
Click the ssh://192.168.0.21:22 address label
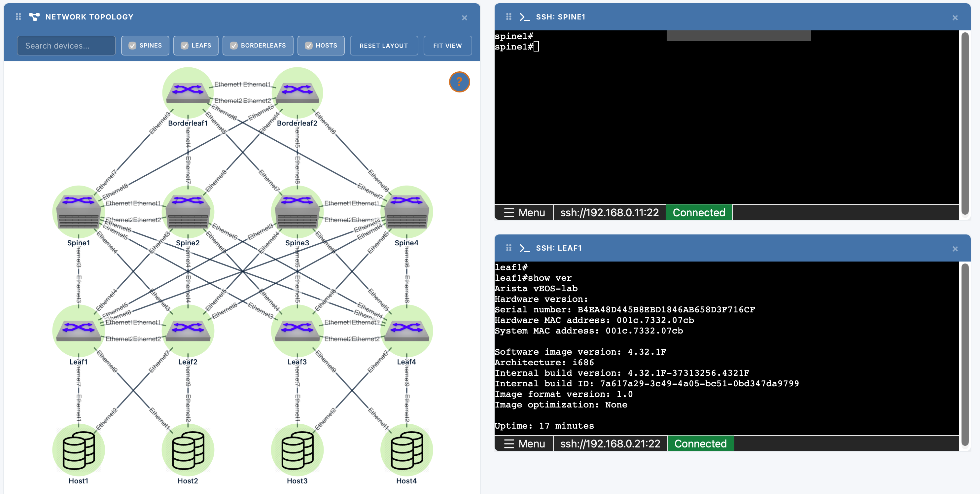tap(610, 443)
